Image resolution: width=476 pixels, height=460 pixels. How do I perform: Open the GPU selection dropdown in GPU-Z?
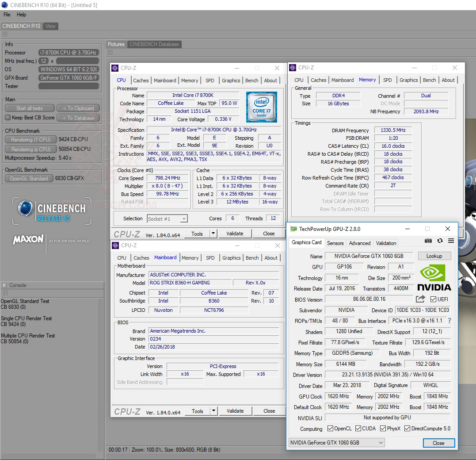pos(381,442)
